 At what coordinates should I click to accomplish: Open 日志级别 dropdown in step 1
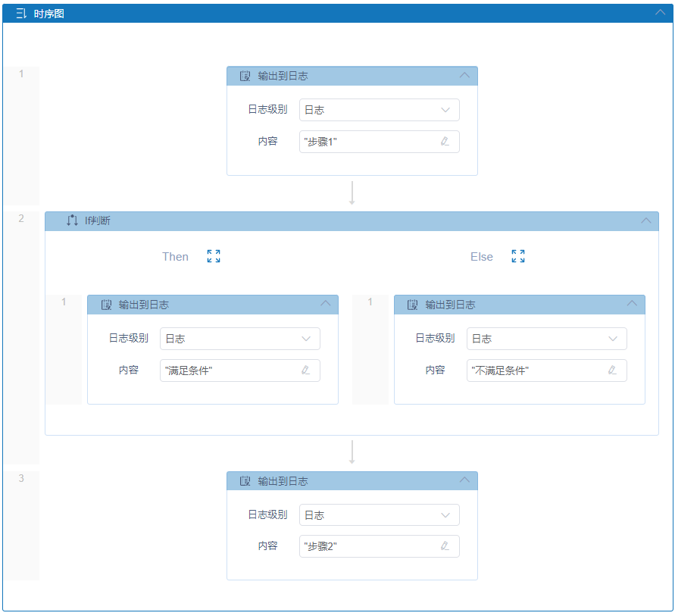379,110
